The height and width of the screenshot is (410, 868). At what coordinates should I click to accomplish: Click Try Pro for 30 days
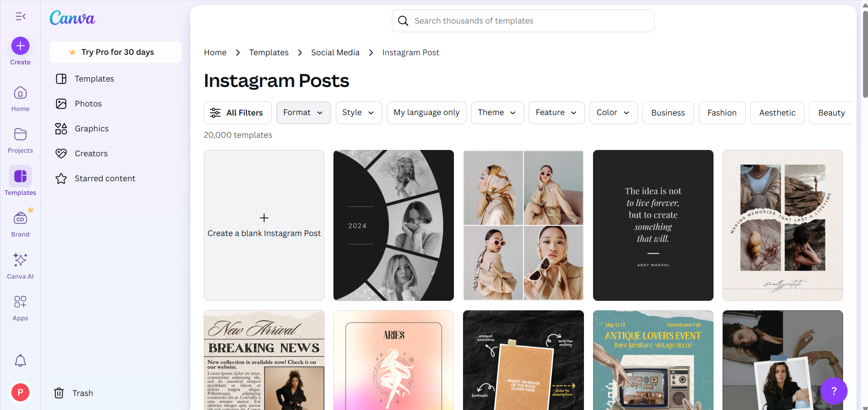[116, 52]
